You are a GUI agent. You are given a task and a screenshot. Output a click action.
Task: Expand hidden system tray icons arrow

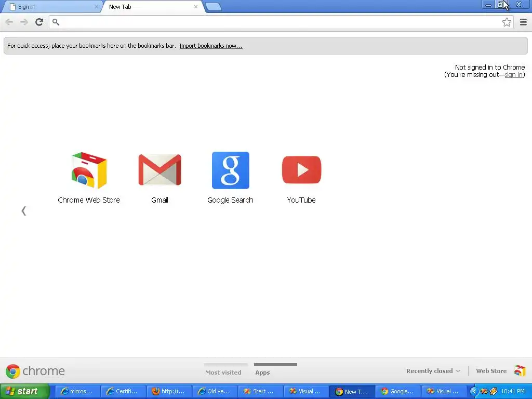click(474, 392)
